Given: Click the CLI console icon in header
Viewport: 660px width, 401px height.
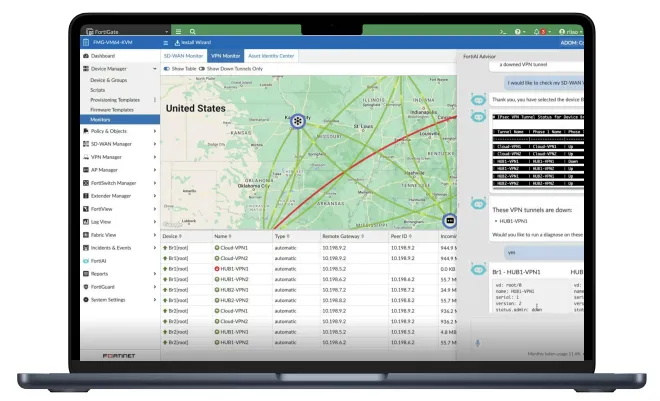Looking at the screenshot, I should [503, 32].
